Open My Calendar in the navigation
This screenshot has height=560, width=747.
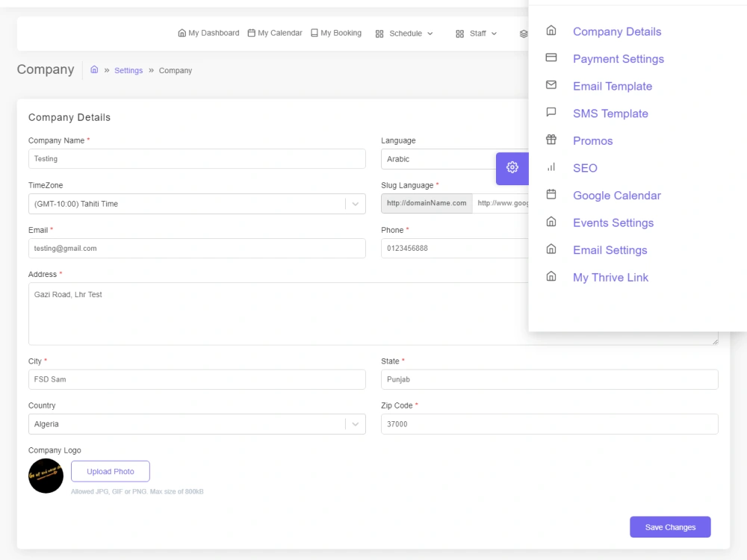click(275, 33)
